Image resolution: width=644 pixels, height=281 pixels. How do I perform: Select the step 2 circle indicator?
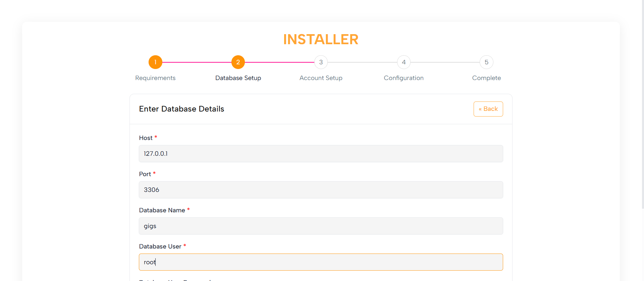click(x=238, y=62)
